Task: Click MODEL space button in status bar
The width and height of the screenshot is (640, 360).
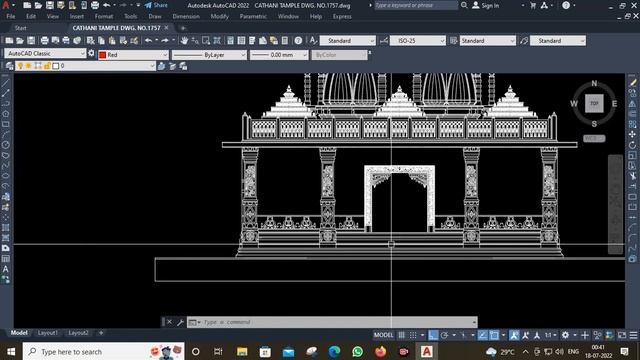Action: pyautogui.click(x=384, y=335)
